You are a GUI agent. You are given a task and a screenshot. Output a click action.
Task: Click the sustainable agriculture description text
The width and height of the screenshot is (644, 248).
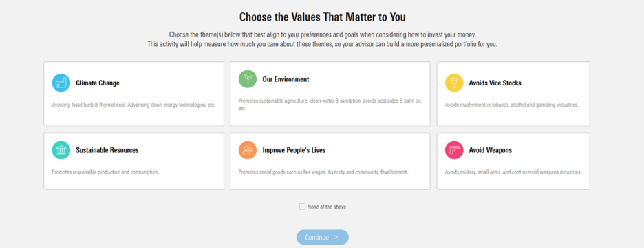pyautogui.click(x=330, y=105)
